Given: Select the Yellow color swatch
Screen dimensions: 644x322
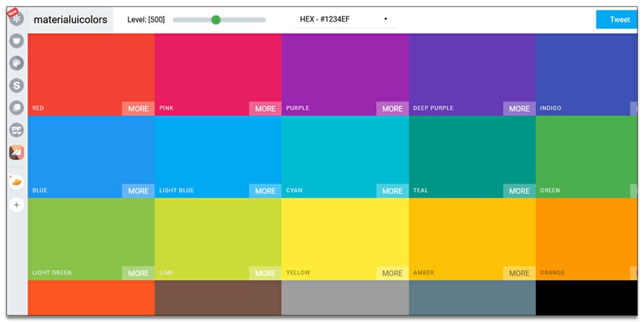Looking at the screenshot, I should point(345,239).
